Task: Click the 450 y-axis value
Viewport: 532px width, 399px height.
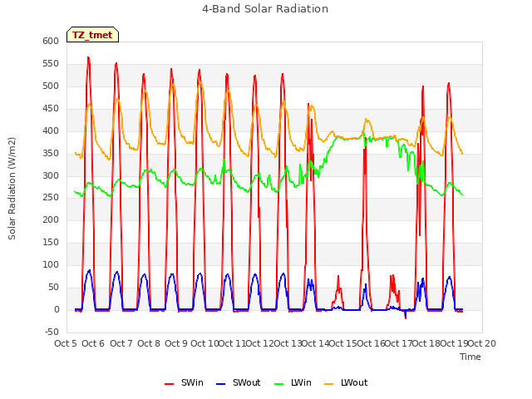Action: pos(51,109)
